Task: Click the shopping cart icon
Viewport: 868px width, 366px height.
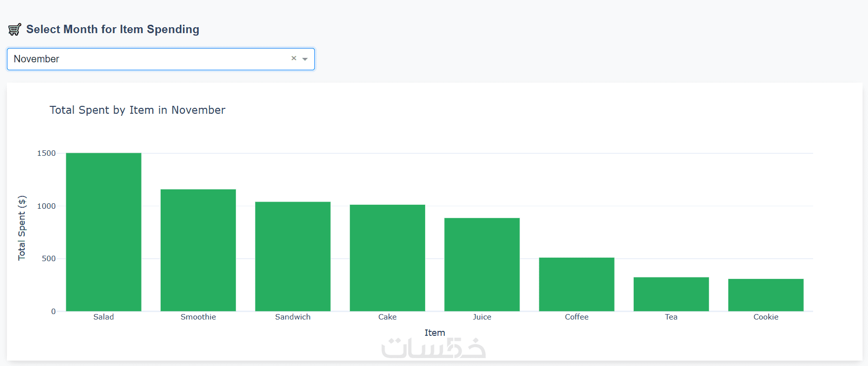Action: click(x=15, y=30)
